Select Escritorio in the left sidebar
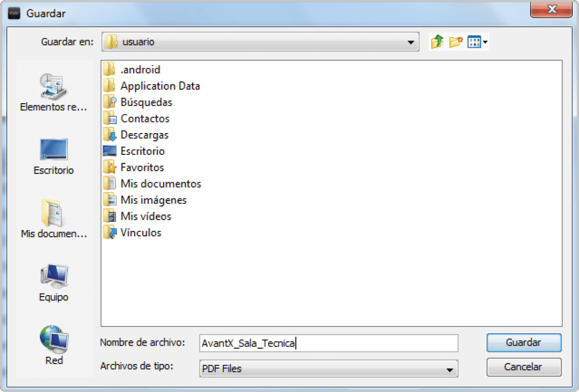The image size is (579, 392). coord(54,156)
